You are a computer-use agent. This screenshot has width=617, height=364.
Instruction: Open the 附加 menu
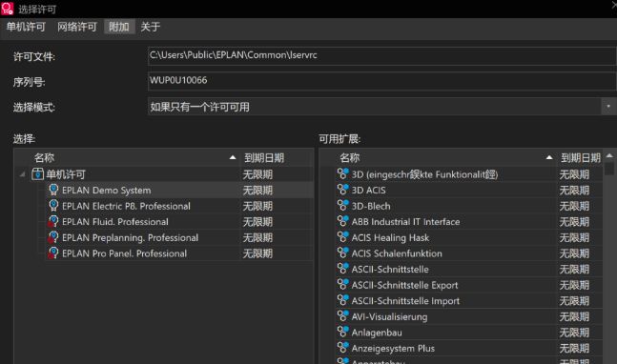click(119, 27)
